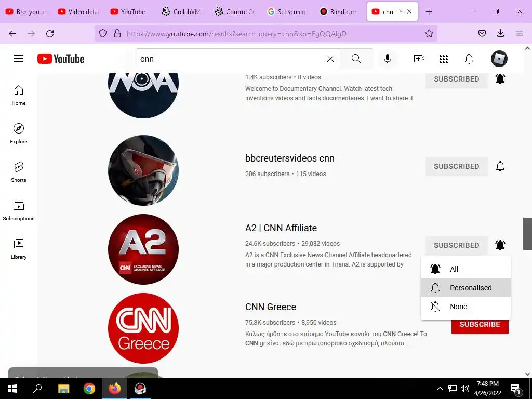
Task: Open Windows taskbar search
Action: click(x=37, y=389)
